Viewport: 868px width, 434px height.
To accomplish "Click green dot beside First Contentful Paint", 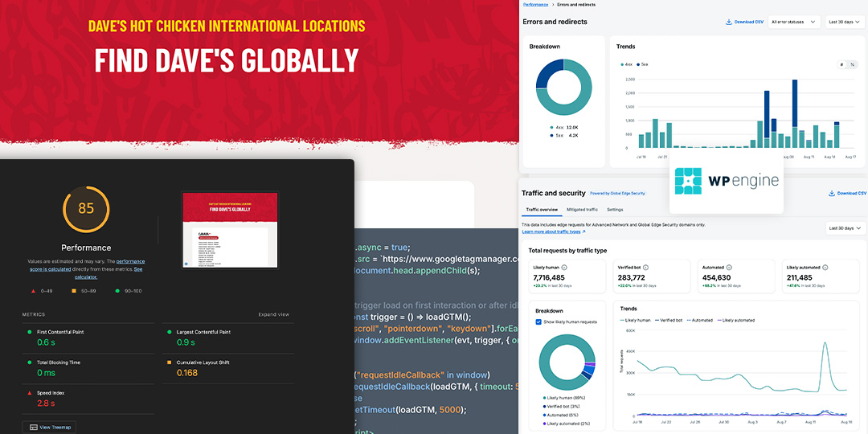I will tap(30, 332).
